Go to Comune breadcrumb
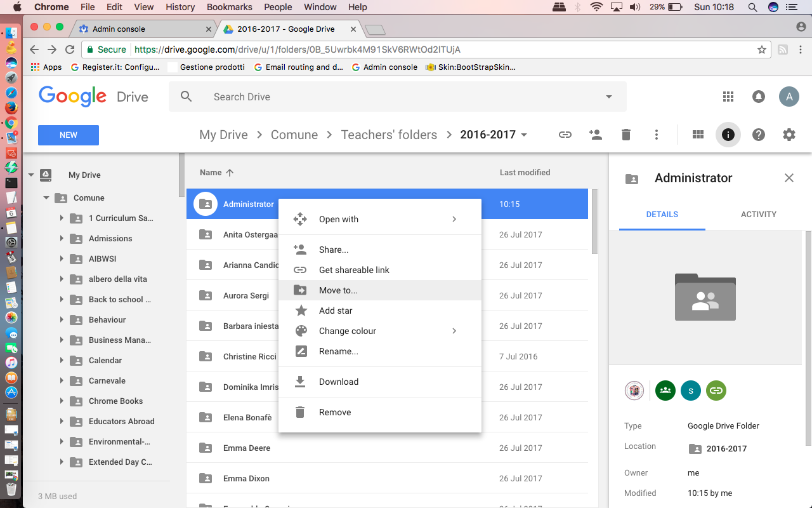 tap(294, 135)
